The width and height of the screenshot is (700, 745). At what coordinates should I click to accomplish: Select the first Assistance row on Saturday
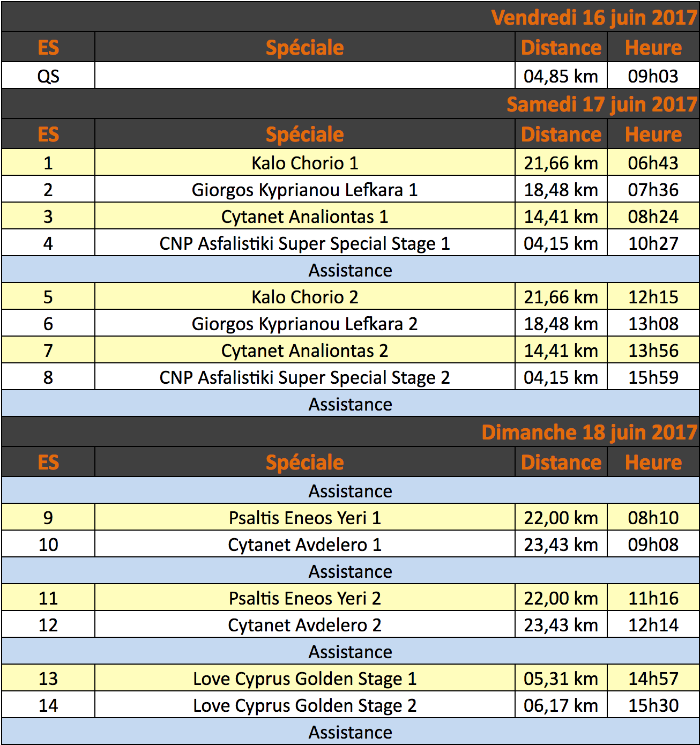tap(351, 270)
